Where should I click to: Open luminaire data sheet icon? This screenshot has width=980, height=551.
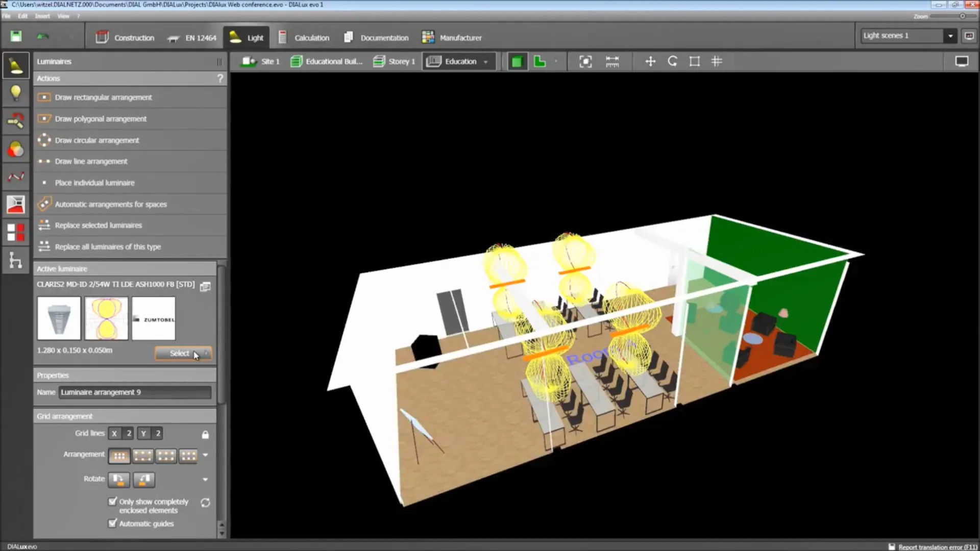coord(205,286)
